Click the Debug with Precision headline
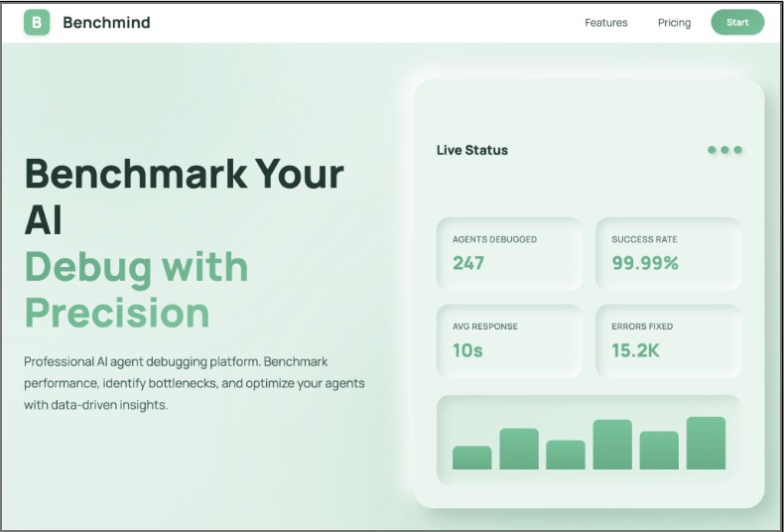Image resolution: width=784 pixels, height=532 pixels. tap(136, 290)
